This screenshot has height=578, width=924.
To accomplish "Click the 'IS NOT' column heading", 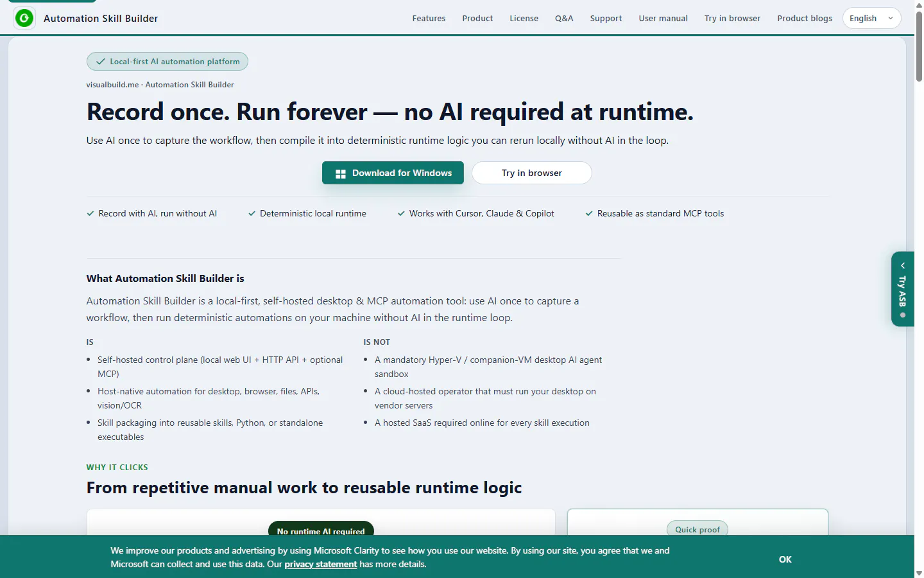I will [377, 342].
